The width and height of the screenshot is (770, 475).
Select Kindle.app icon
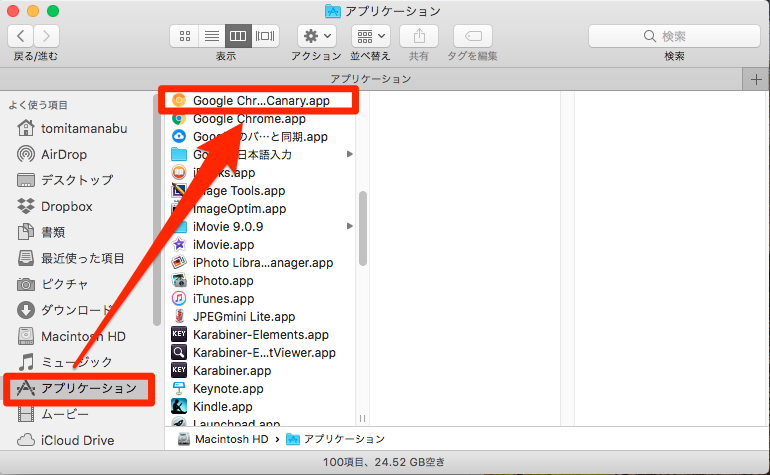tap(179, 407)
